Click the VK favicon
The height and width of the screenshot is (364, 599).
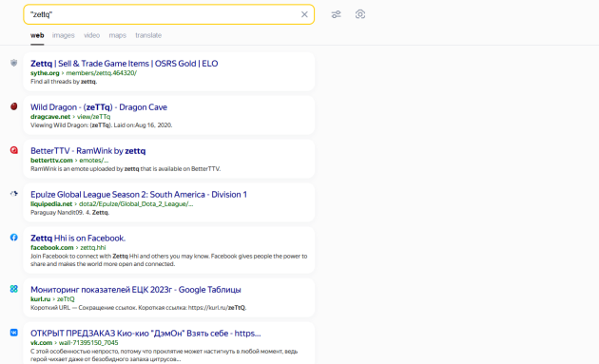pyautogui.click(x=13, y=333)
